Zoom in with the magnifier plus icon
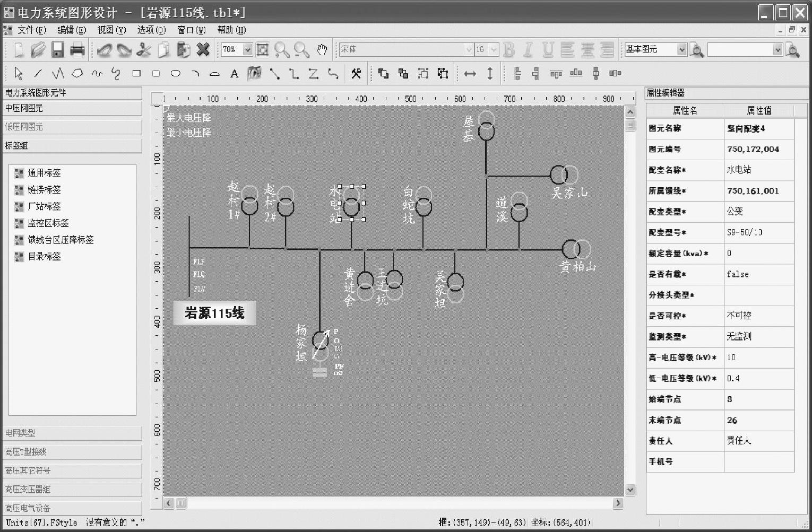Image resolution: width=812 pixels, height=532 pixels. (x=282, y=50)
